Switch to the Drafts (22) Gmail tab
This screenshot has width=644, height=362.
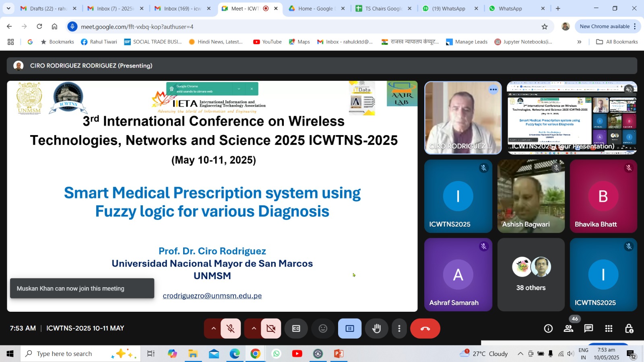coord(48,8)
